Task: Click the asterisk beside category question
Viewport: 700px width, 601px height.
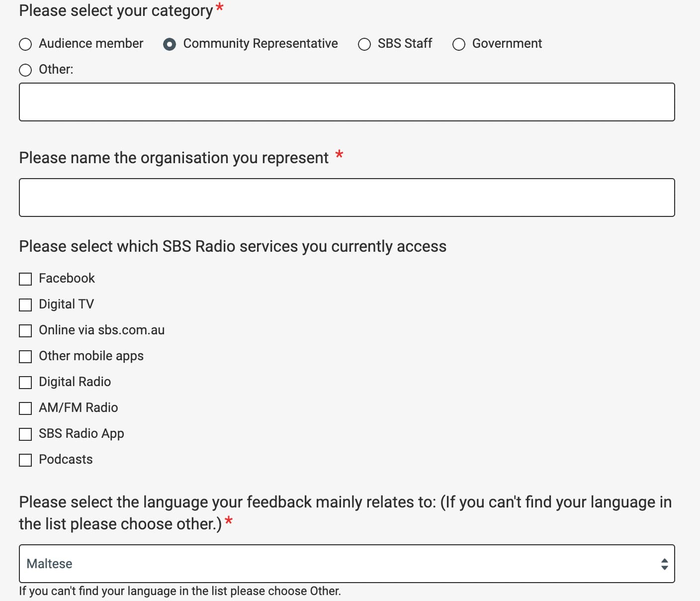Action: [219, 7]
